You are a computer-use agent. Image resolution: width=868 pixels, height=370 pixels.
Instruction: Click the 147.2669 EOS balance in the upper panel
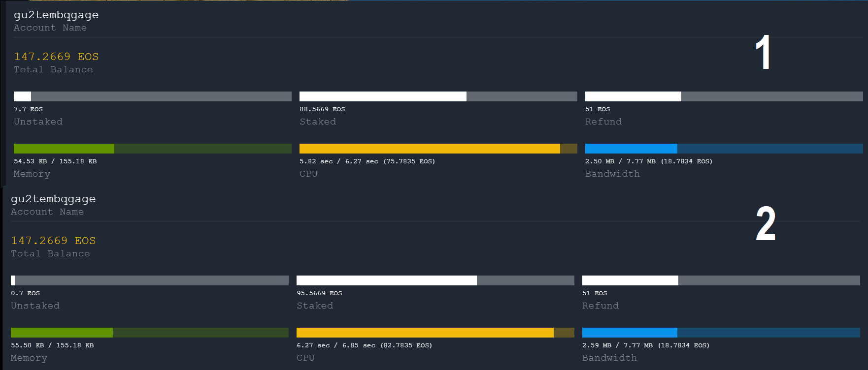tap(56, 57)
